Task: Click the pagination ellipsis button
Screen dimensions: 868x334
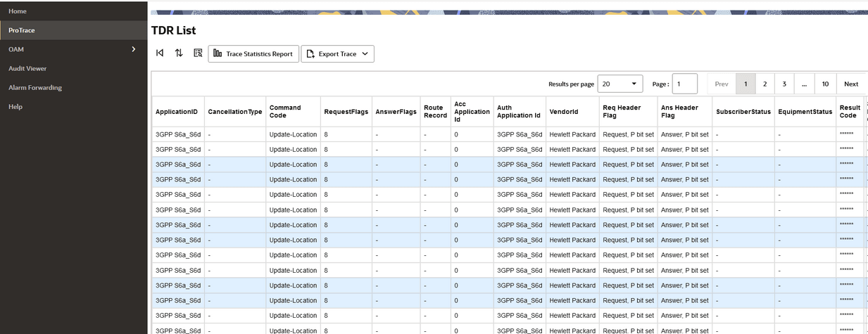Action: 804,84
